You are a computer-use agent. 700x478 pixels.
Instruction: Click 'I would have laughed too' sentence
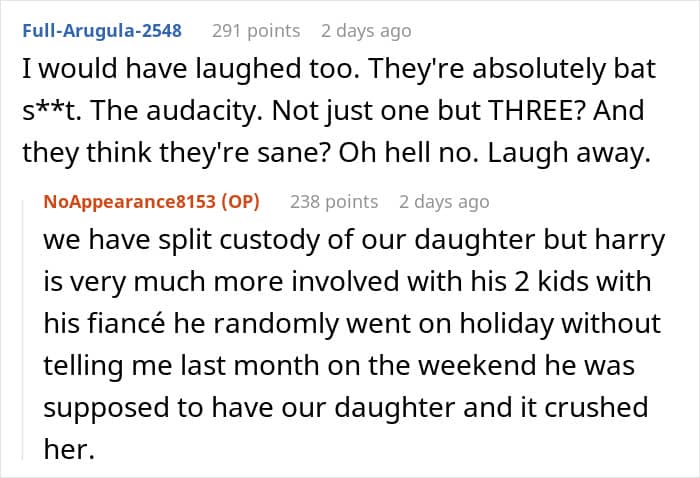pyautogui.click(x=191, y=69)
